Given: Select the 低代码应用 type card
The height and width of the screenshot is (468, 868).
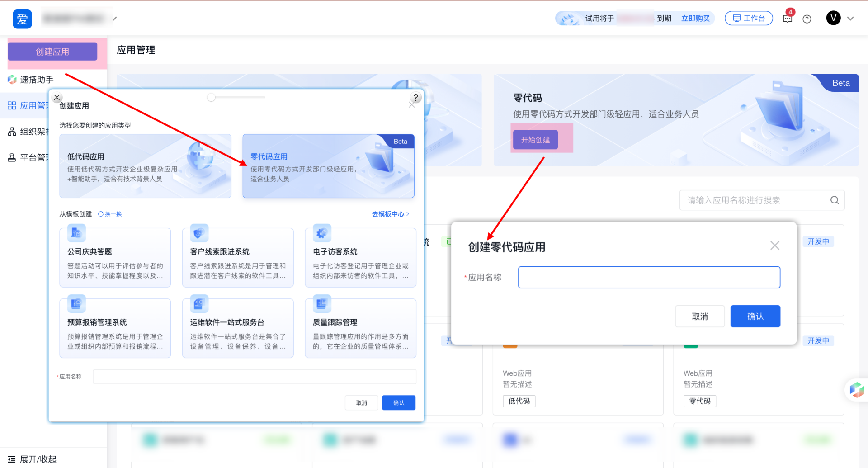Looking at the screenshot, I should 145,166.
